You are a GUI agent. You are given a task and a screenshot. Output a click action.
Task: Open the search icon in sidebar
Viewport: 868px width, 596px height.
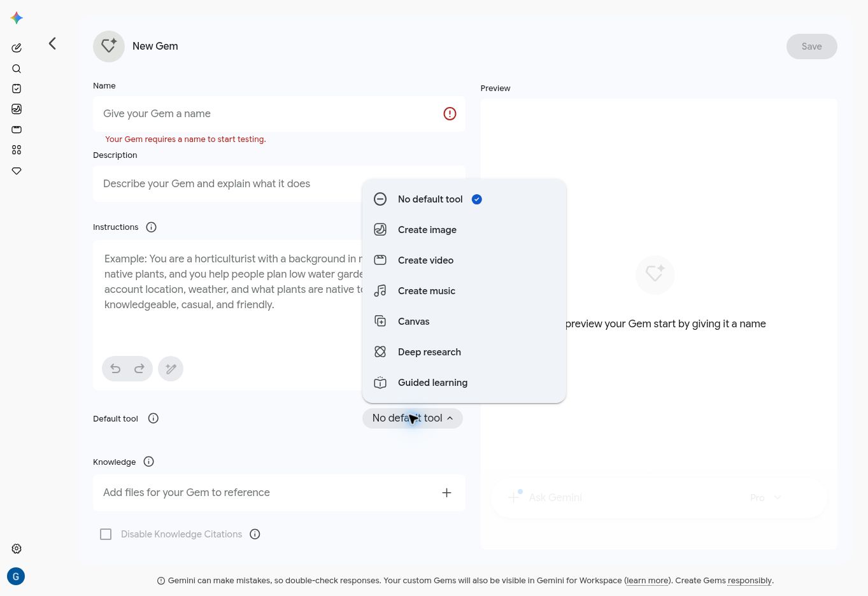tap(17, 69)
